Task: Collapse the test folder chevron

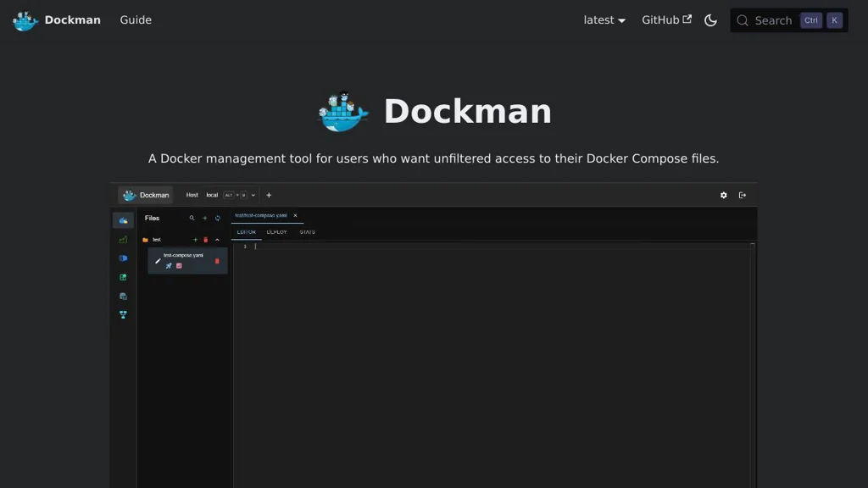Action: [x=217, y=240]
